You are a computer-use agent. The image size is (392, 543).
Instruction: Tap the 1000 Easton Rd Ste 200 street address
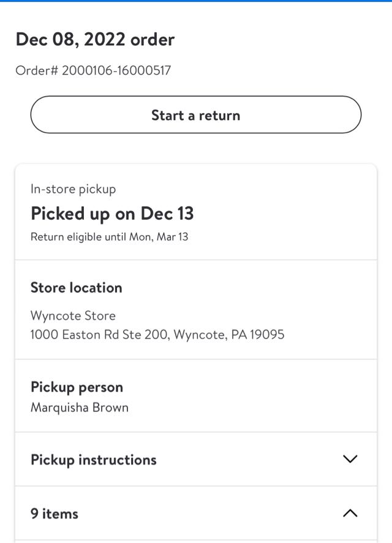pyautogui.click(x=100, y=335)
